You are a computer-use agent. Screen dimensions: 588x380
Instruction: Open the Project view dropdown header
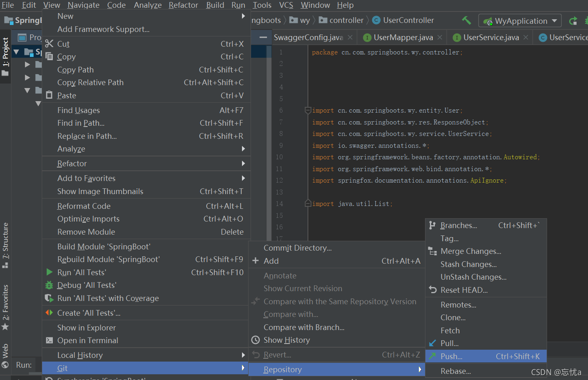tap(29, 37)
